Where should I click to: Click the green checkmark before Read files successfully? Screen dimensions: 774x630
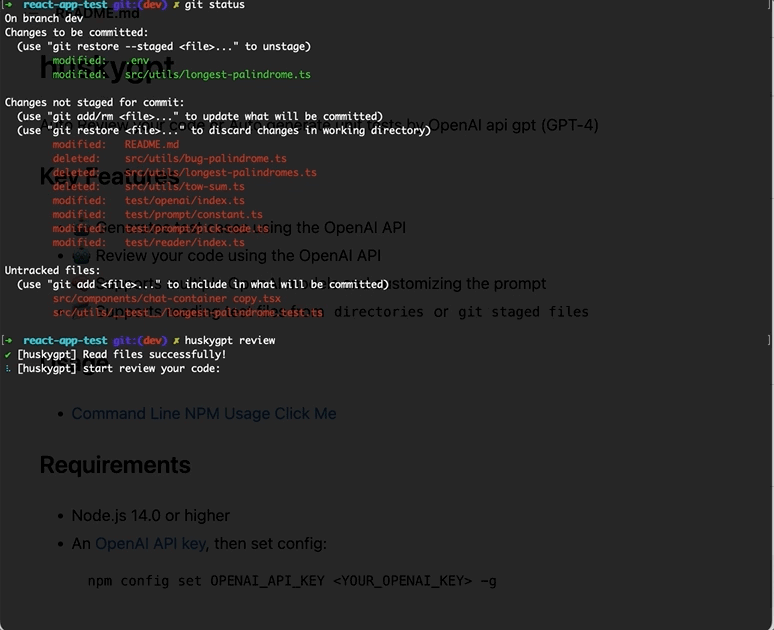coord(7,354)
